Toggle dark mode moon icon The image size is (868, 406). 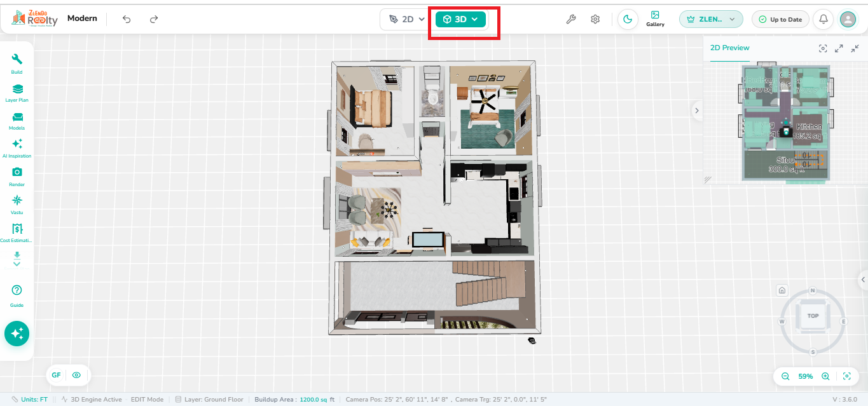(x=628, y=19)
